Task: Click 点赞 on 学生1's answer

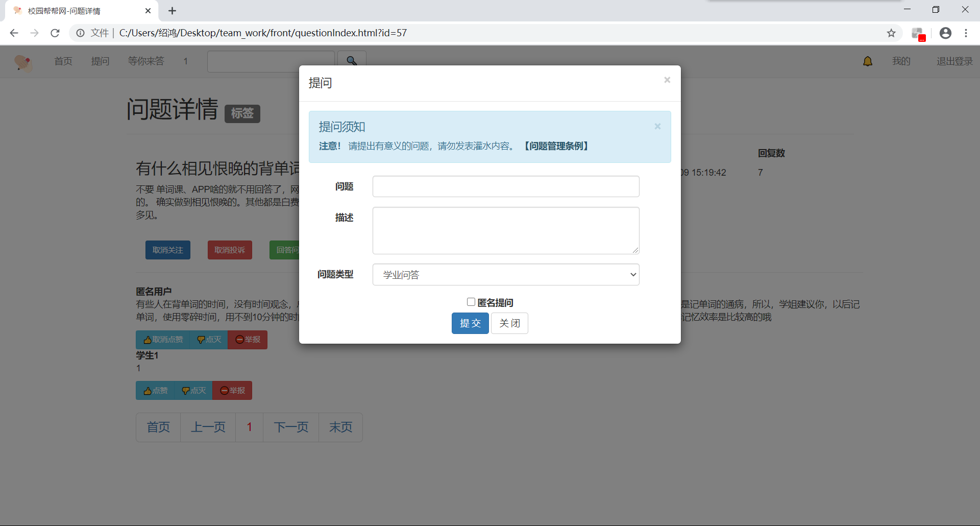Action: point(155,391)
